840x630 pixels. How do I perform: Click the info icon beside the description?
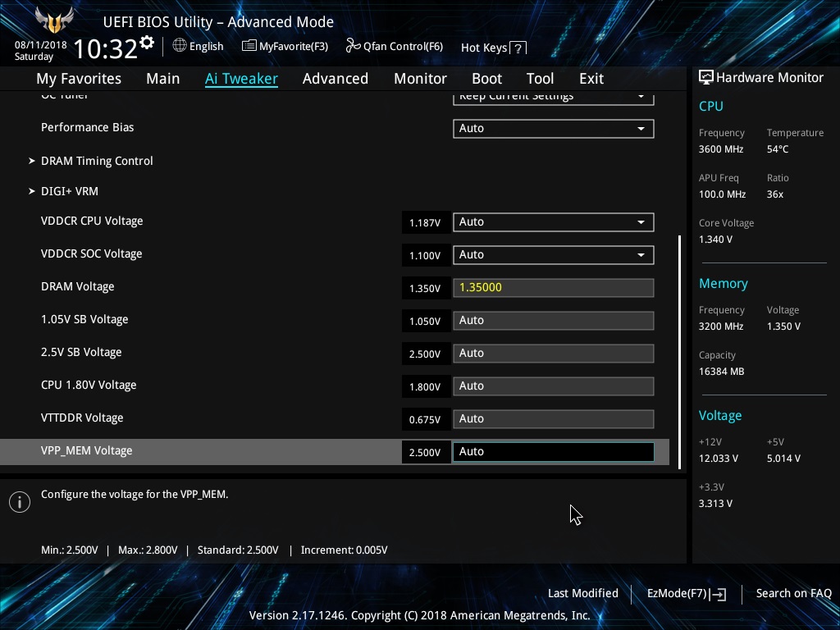(20, 502)
